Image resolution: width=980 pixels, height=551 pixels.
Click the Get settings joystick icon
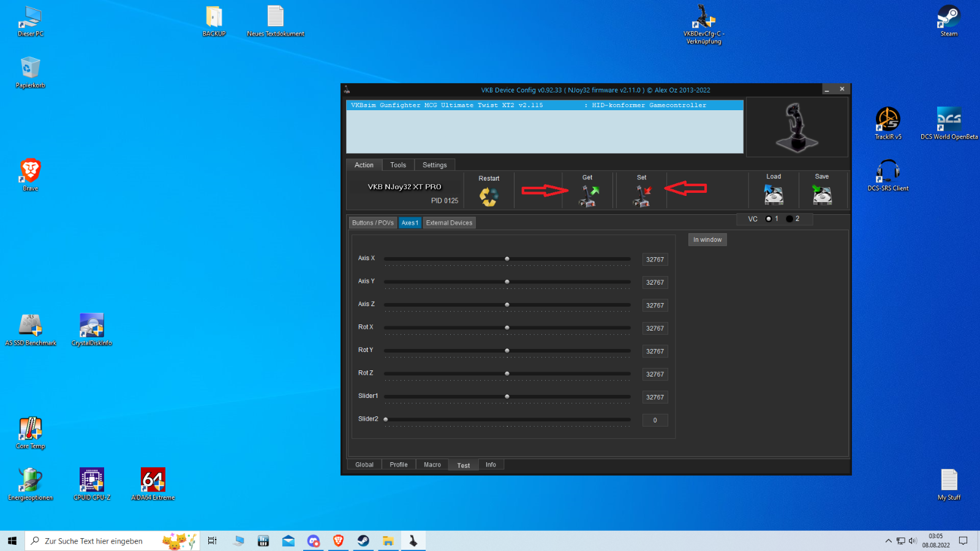point(589,196)
